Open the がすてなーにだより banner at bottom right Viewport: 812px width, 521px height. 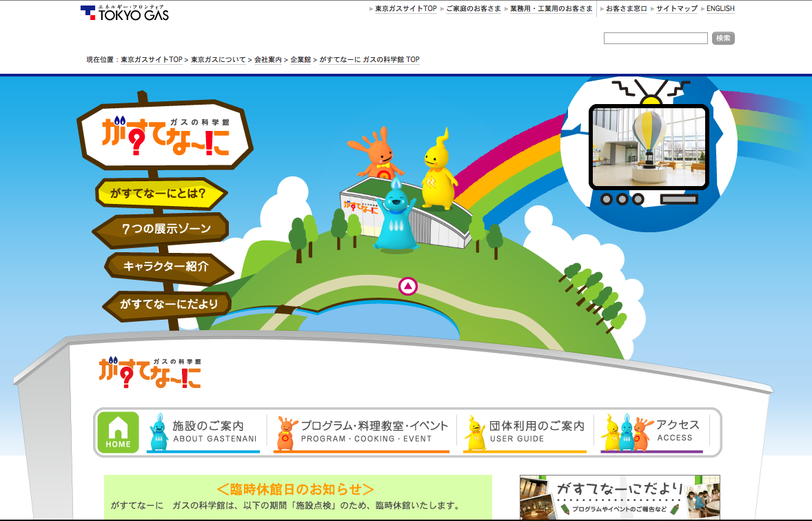pos(620,496)
